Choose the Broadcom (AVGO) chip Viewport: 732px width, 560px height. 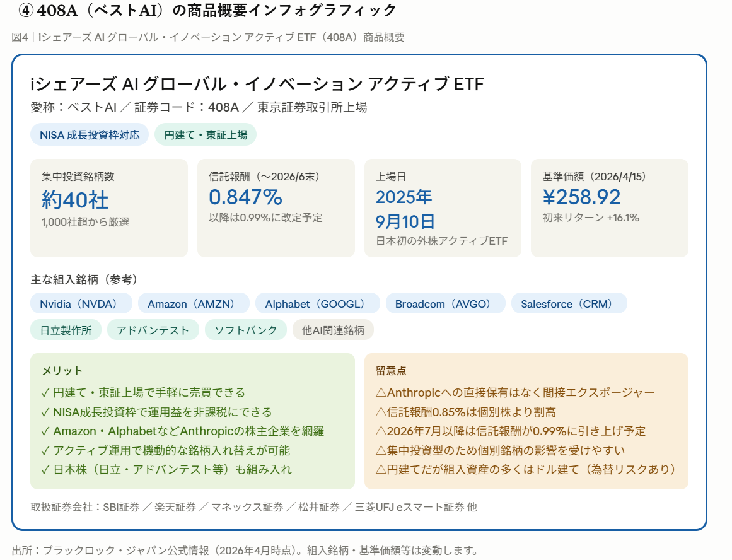[x=445, y=303]
